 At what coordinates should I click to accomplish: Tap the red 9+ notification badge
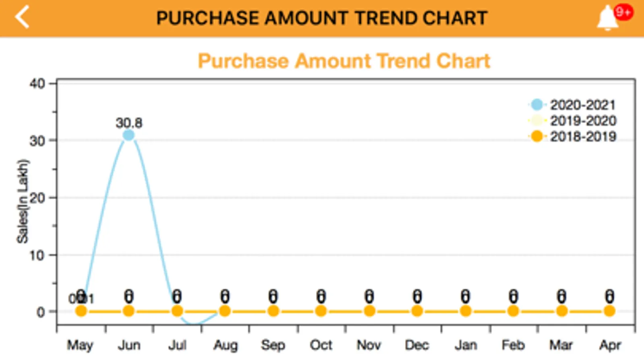tap(623, 12)
